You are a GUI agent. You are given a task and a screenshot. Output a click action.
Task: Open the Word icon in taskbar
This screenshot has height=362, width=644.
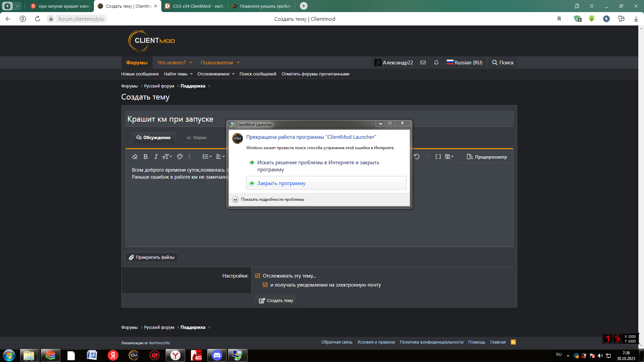pos(92,355)
